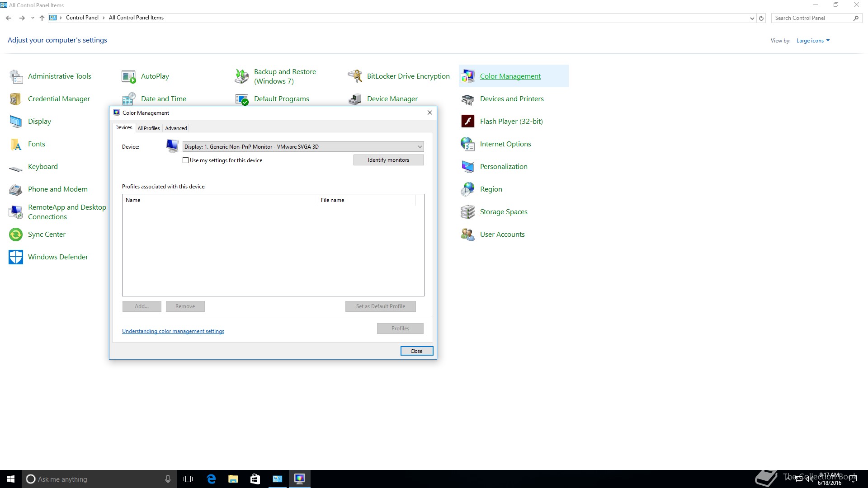Expand the Device display dropdown
This screenshot has height=488, width=868.
[420, 147]
